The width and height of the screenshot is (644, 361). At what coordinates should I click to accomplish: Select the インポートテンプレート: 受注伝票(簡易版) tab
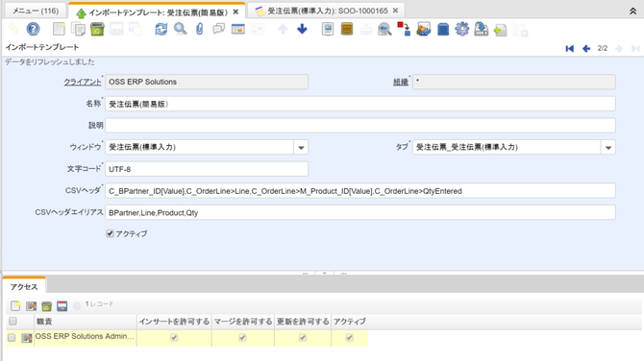[x=158, y=12]
